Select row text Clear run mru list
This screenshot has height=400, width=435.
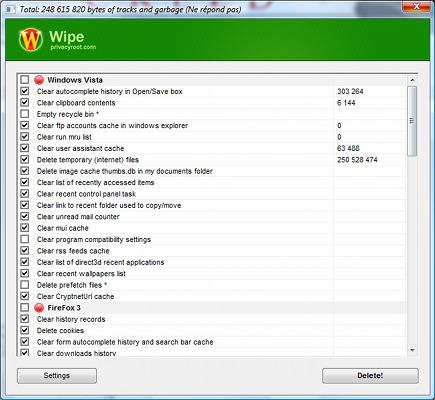coord(64,137)
